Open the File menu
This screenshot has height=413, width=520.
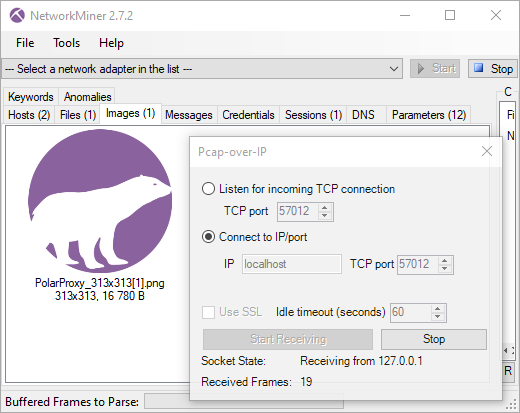[25, 43]
